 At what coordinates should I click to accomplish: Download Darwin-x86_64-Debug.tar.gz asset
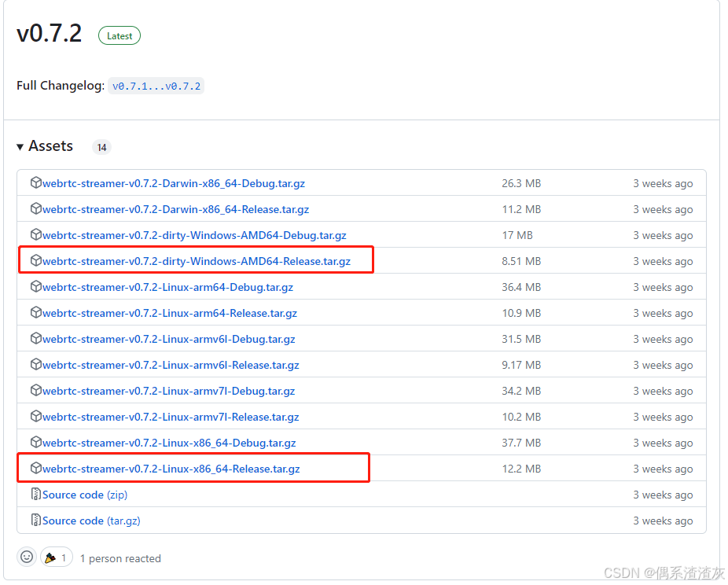(x=174, y=183)
